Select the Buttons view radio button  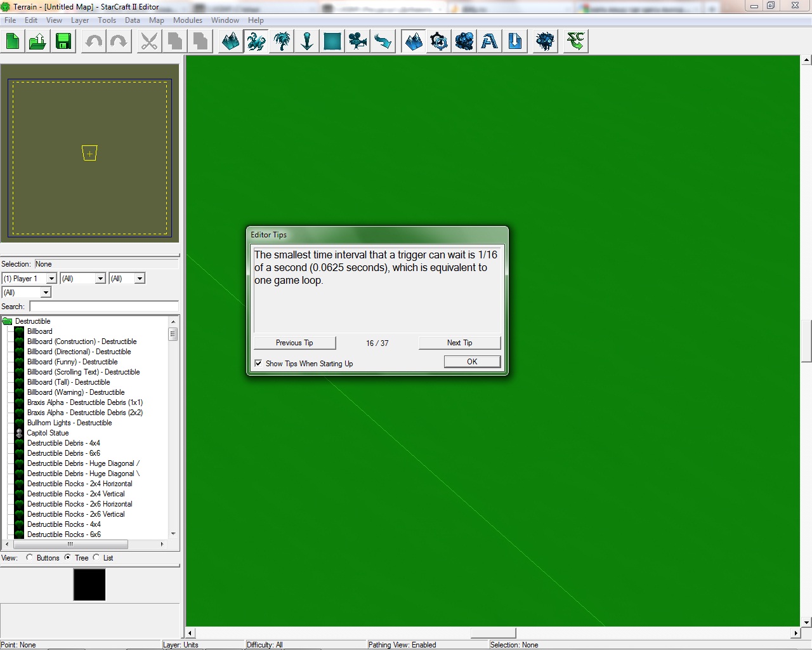(x=30, y=557)
